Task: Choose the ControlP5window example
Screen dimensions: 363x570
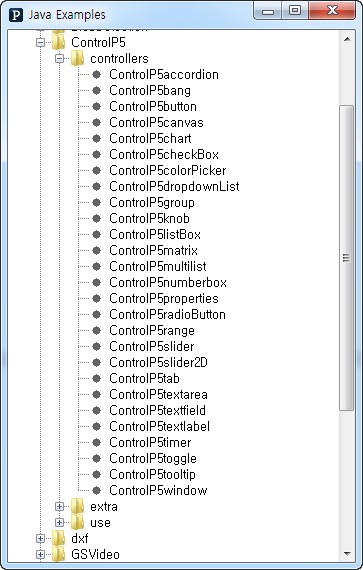Action: tap(158, 490)
